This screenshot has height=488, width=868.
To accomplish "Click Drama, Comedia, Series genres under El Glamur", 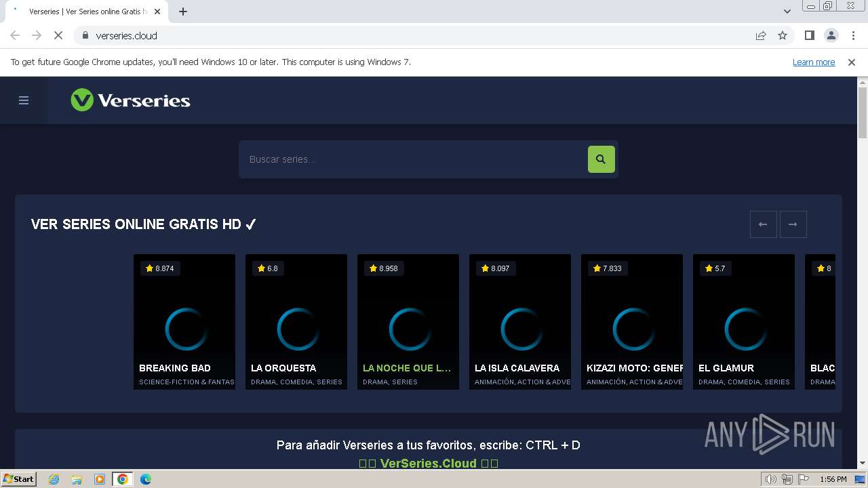I will click(744, 382).
